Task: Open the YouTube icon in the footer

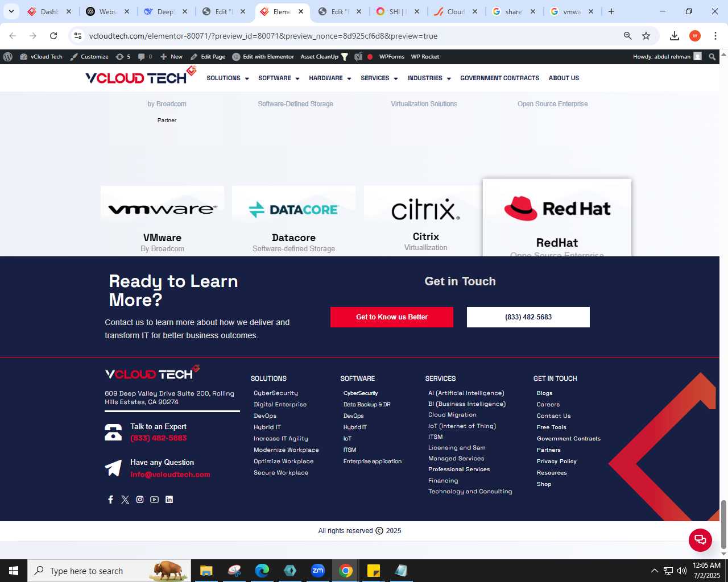Action: point(155,500)
